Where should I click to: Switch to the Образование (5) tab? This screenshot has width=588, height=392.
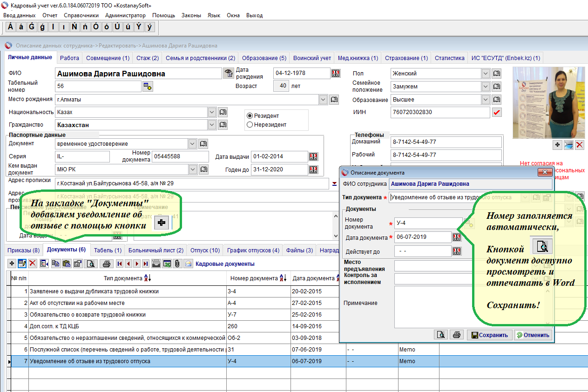click(264, 58)
